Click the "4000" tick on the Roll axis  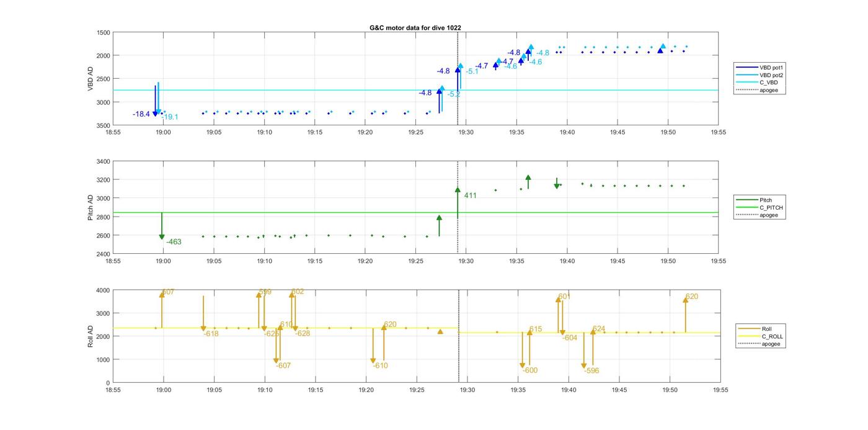click(104, 290)
